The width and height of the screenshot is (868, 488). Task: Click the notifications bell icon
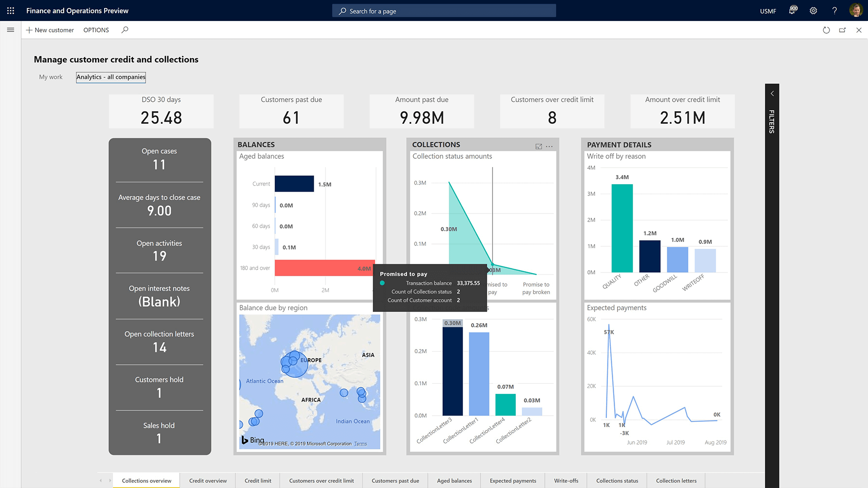[x=792, y=10]
